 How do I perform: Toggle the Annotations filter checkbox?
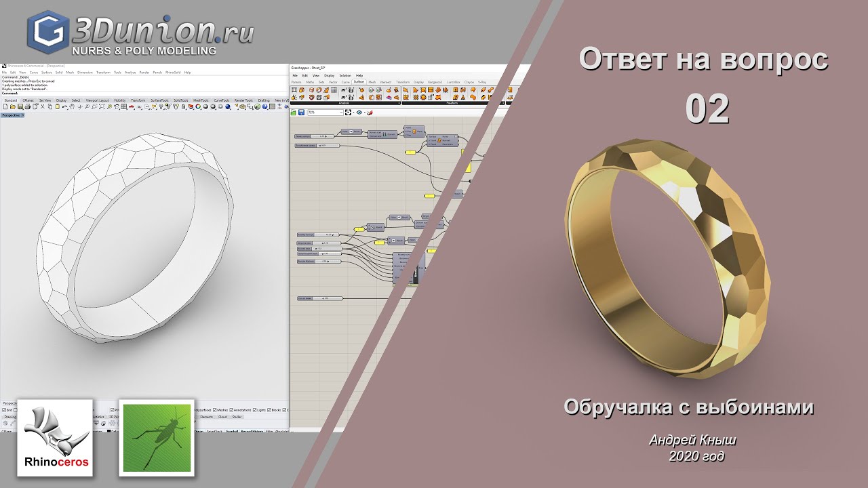coord(231,410)
